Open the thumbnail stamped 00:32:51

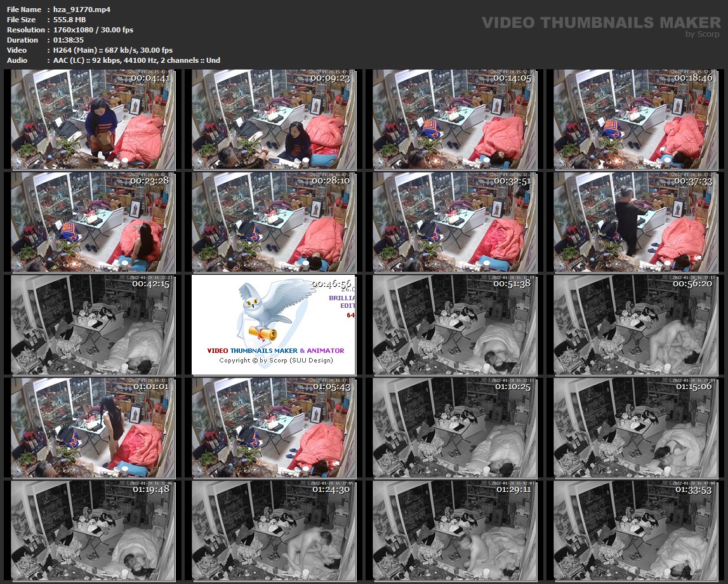coord(454,221)
